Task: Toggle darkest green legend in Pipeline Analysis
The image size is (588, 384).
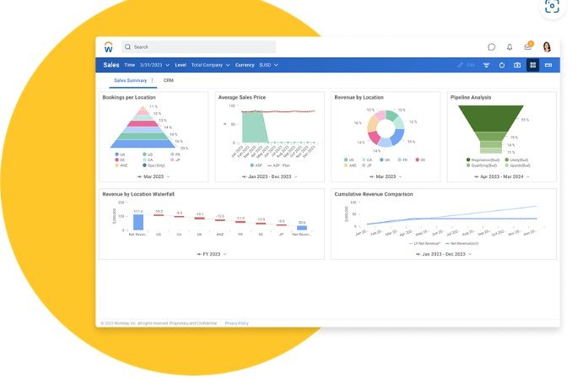Action: coord(483,160)
